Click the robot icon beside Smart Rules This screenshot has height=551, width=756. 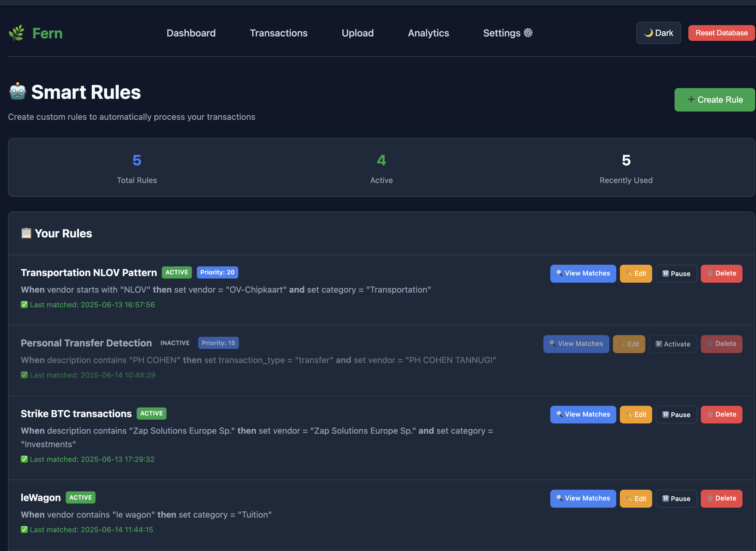coord(18,91)
